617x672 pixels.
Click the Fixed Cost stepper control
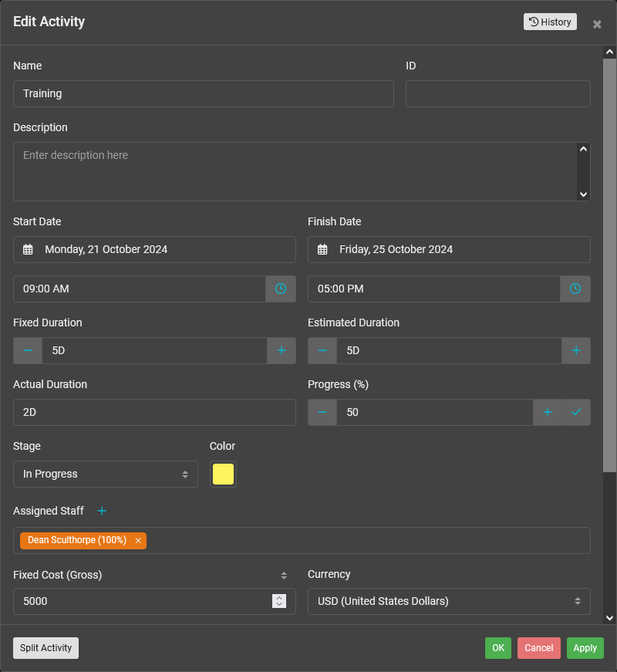tap(278, 601)
